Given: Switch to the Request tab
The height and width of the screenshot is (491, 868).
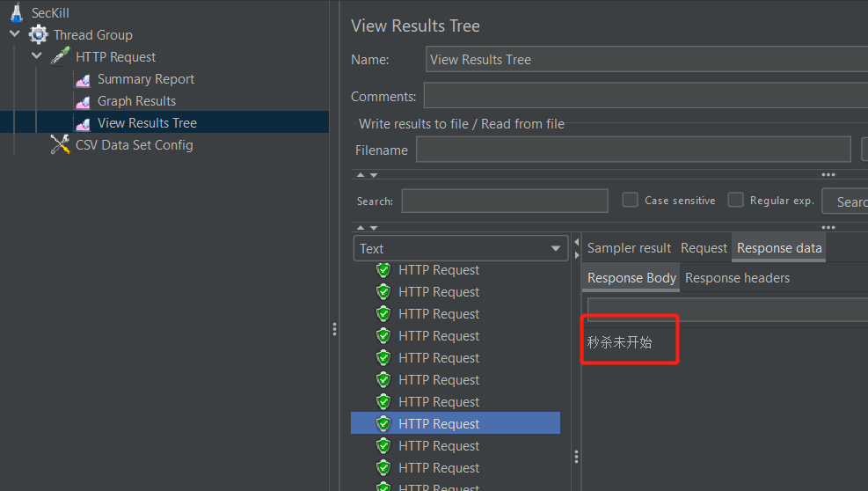Looking at the screenshot, I should pyautogui.click(x=704, y=248).
